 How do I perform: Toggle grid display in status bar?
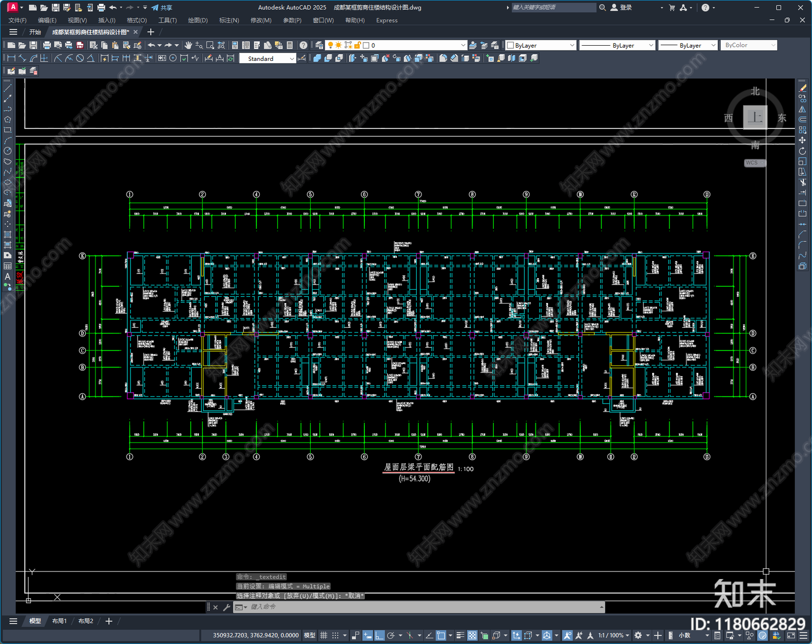click(323, 635)
